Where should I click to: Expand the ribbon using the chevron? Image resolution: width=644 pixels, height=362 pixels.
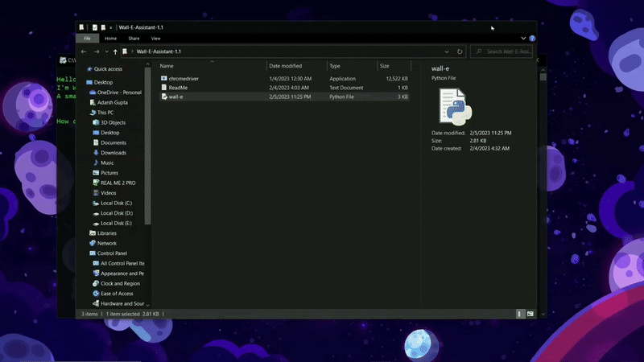(522, 38)
